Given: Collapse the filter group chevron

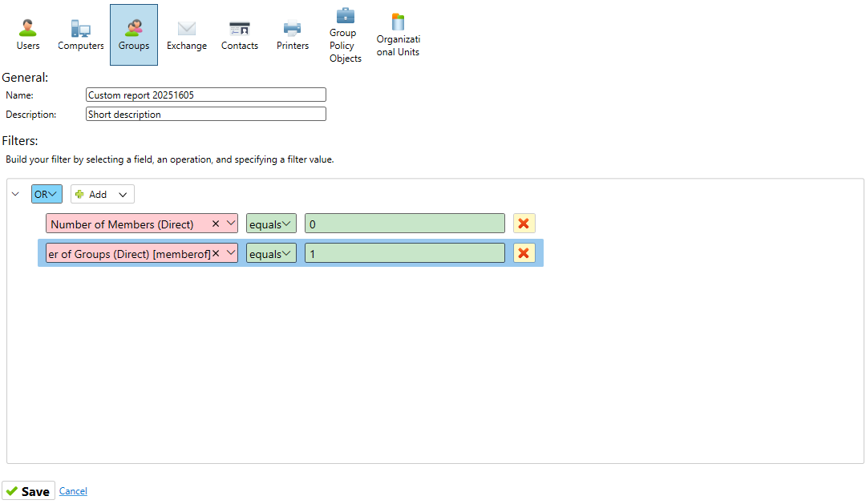Looking at the screenshot, I should click(x=15, y=195).
